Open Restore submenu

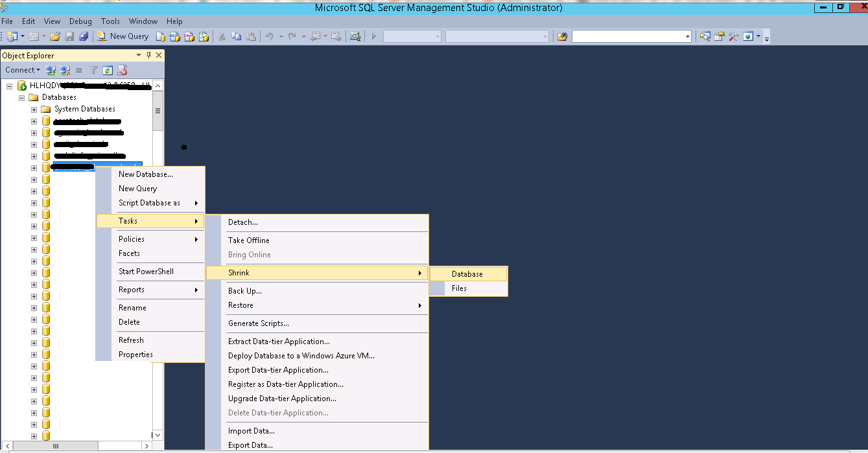(x=317, y=305)
